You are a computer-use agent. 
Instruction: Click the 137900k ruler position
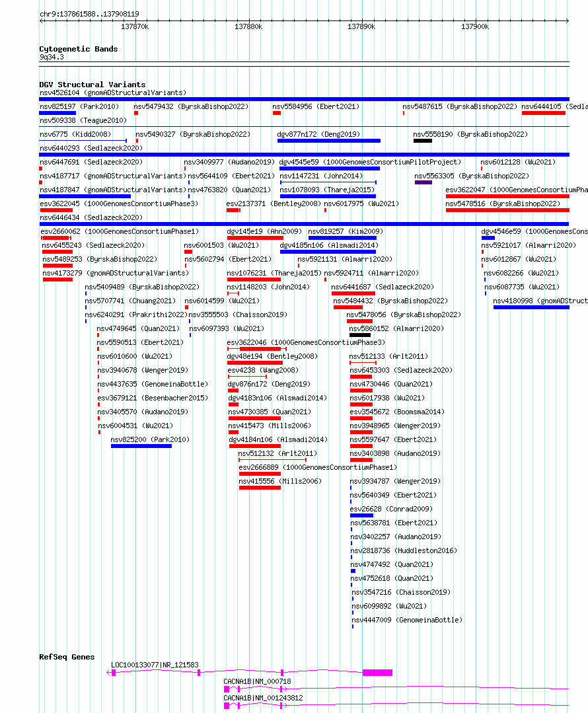click(475, 26)
